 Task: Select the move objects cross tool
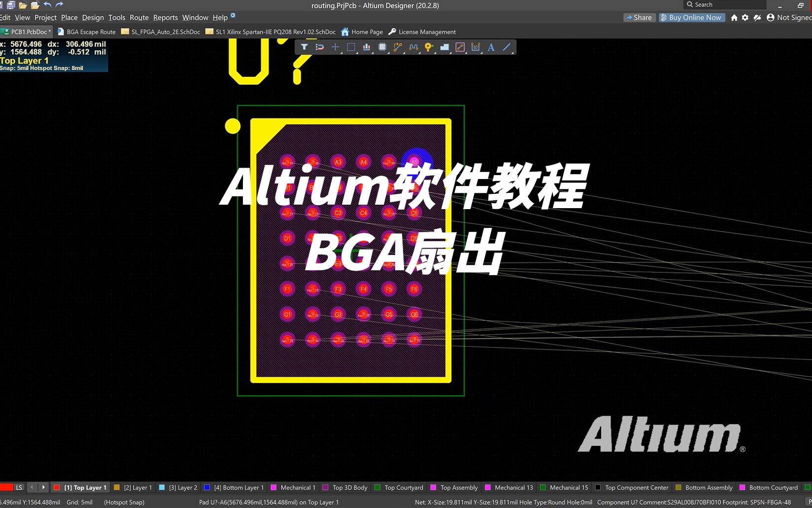click(335, 47)
